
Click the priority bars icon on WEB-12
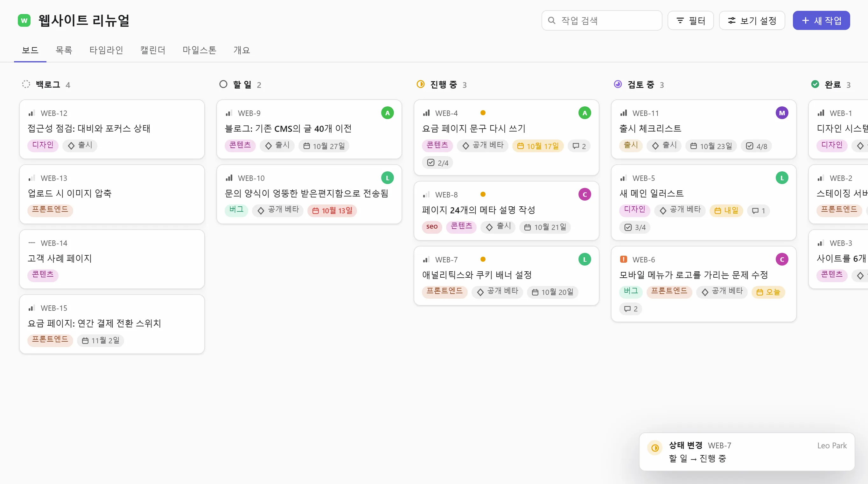32,113
